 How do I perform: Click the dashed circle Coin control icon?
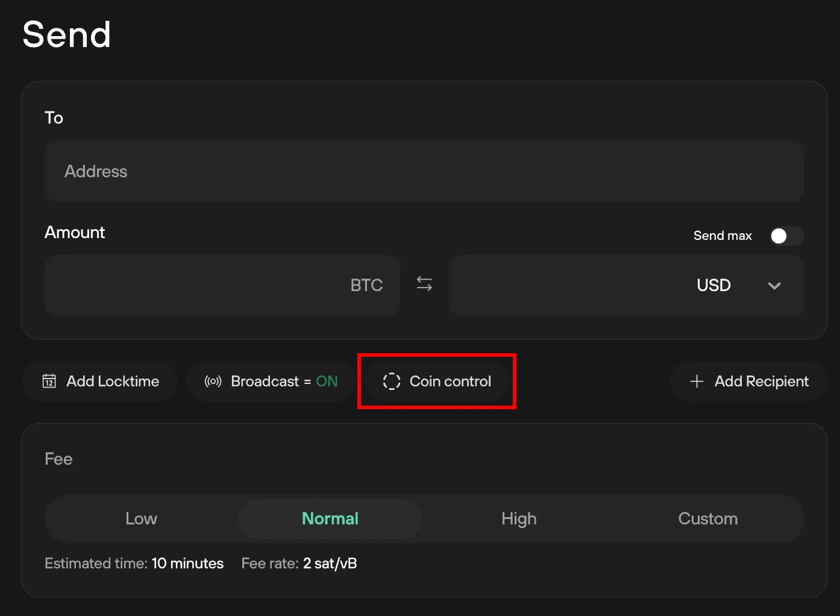(392, 381)
